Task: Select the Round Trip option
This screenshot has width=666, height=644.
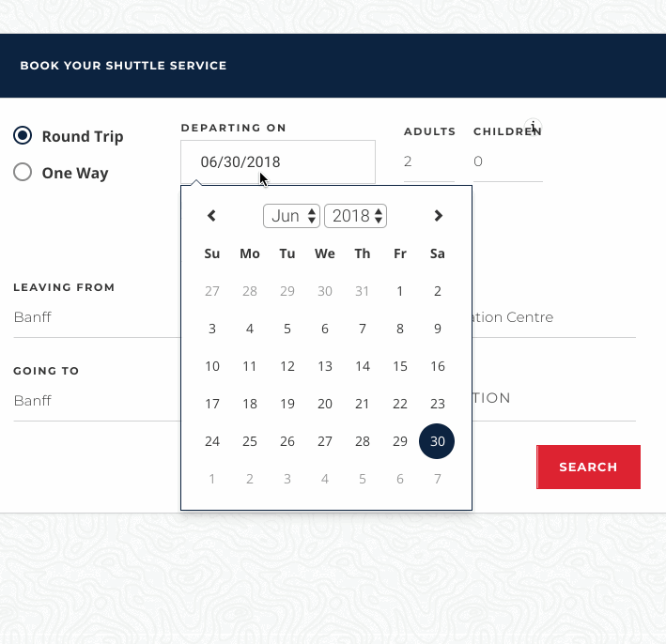Action: click(23, 136)
